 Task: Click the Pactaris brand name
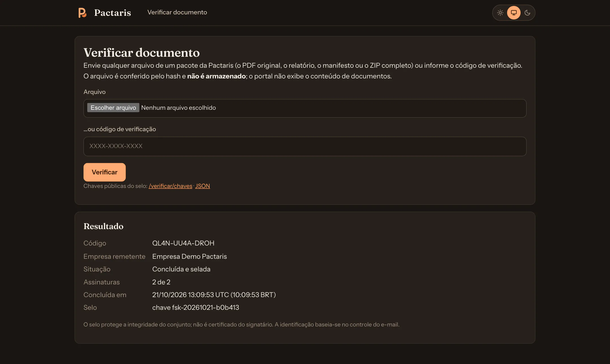[112, 13]
